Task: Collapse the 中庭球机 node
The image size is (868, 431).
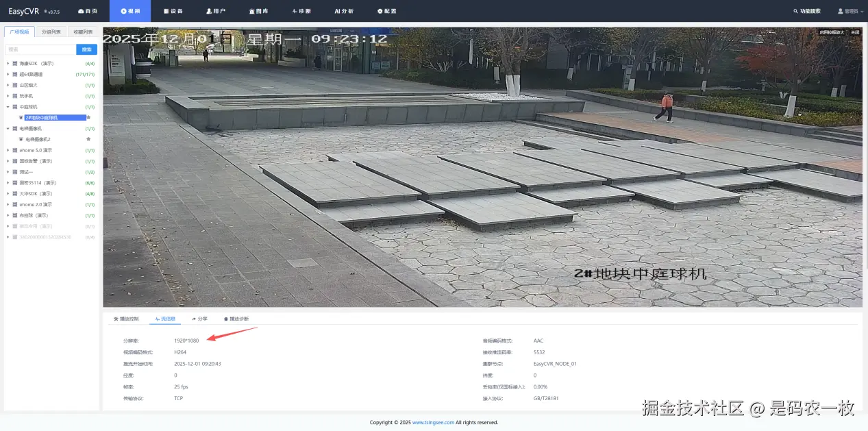Action: [8, 107]
